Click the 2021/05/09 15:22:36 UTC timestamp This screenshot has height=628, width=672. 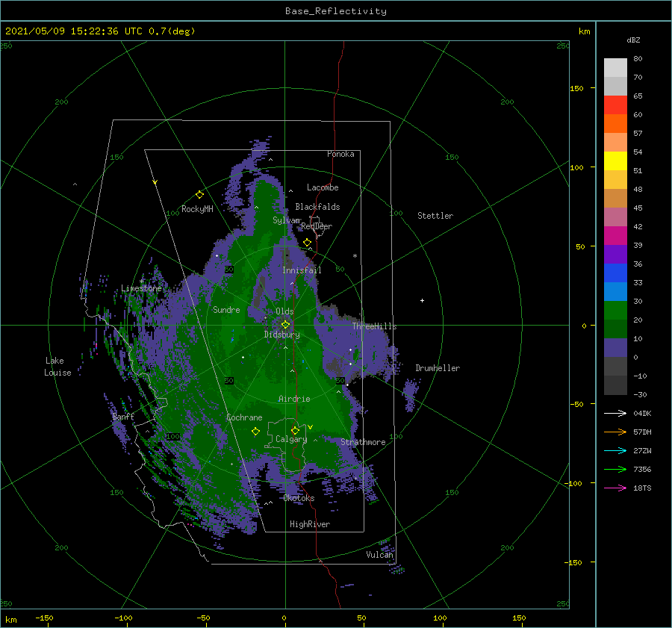click(x=73, y=31)
